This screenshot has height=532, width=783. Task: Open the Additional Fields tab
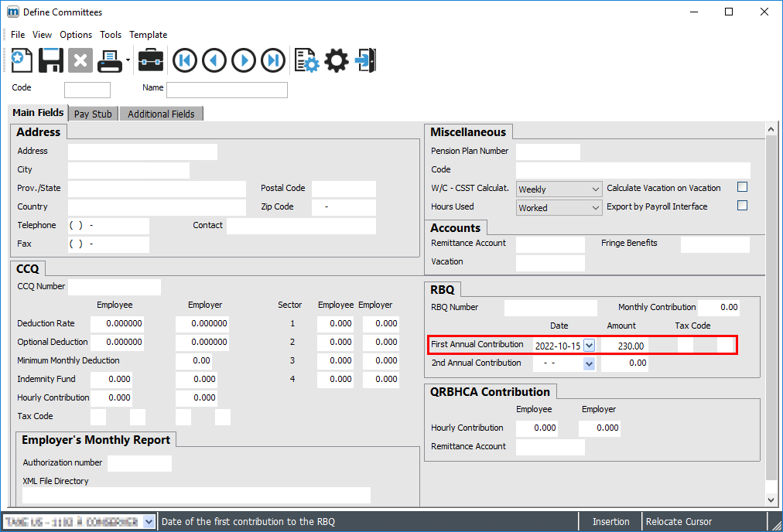tap(161, 114)
